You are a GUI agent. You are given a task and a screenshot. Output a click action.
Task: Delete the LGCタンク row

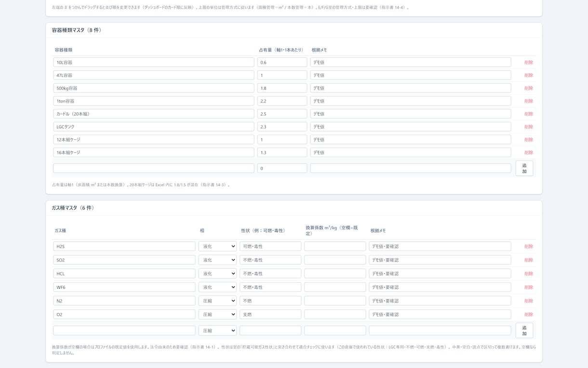coord(529,127)
